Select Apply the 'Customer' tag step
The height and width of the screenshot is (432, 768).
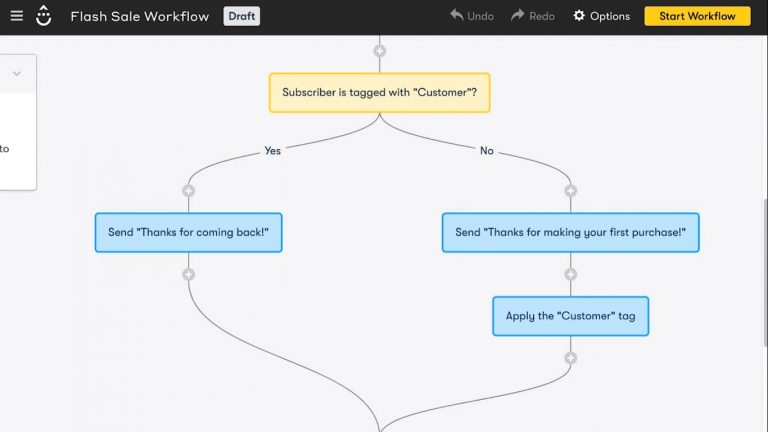coord(571,316)
